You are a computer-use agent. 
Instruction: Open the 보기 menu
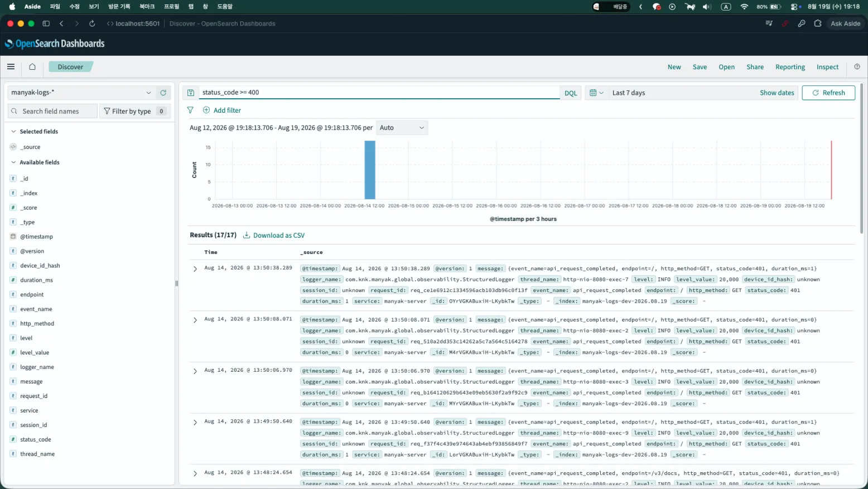(x=94, y=7)
